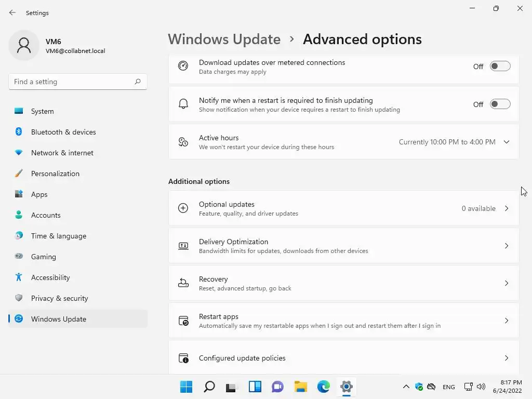Expand the Active hours section chevron

pos(507,142)
